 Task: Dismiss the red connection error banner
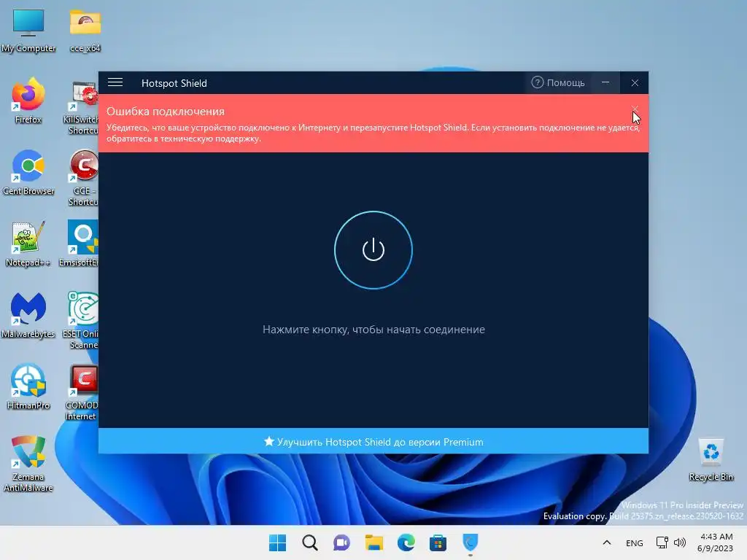tap(635, 109)
